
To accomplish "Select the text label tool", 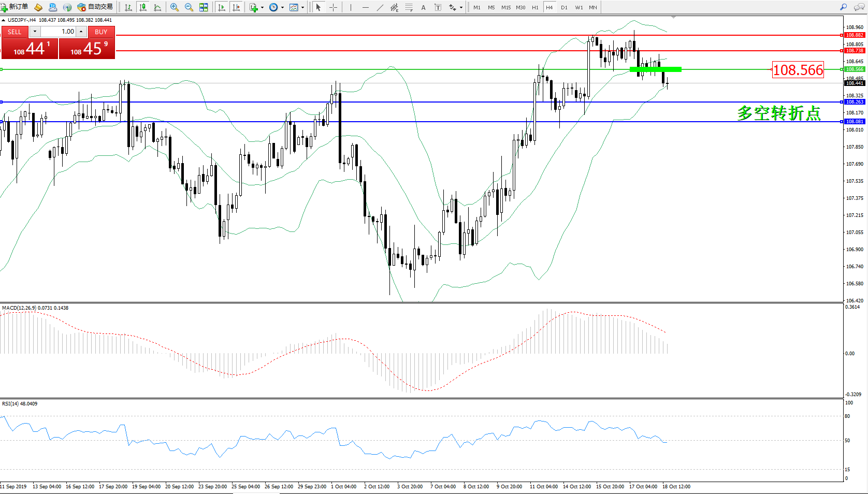I will click(x=423, y=7).
